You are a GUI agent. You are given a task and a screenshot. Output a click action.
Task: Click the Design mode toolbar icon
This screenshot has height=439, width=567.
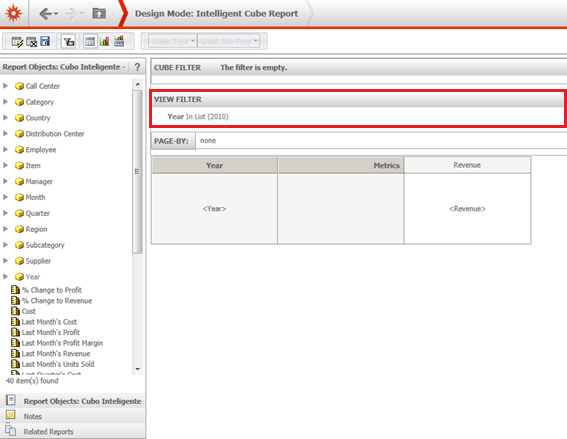(x=17, y=42)
